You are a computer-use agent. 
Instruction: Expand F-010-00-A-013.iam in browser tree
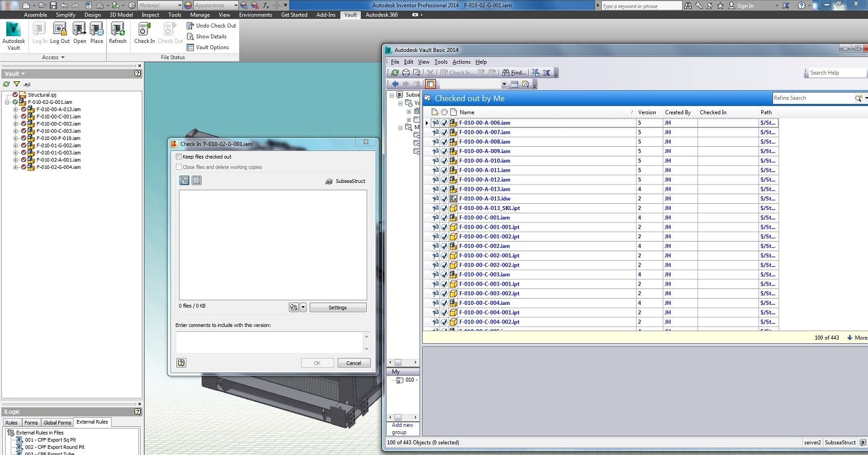[16, 110]
